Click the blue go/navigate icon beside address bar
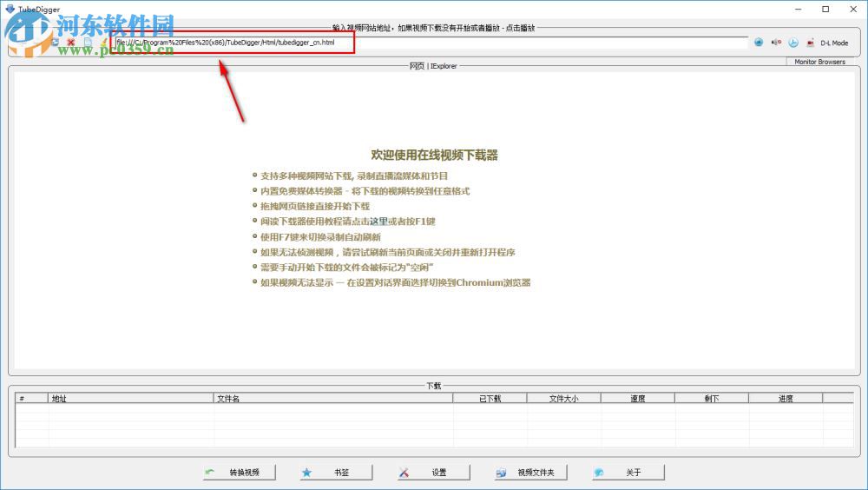This screenshot has height=490, width=868. tap(759, 42)
